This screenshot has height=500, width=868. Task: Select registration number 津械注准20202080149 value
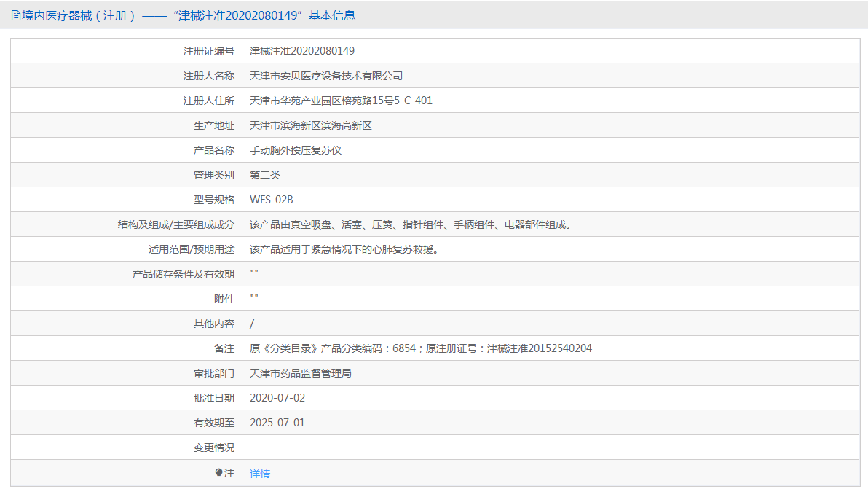[x=301, y=51]
